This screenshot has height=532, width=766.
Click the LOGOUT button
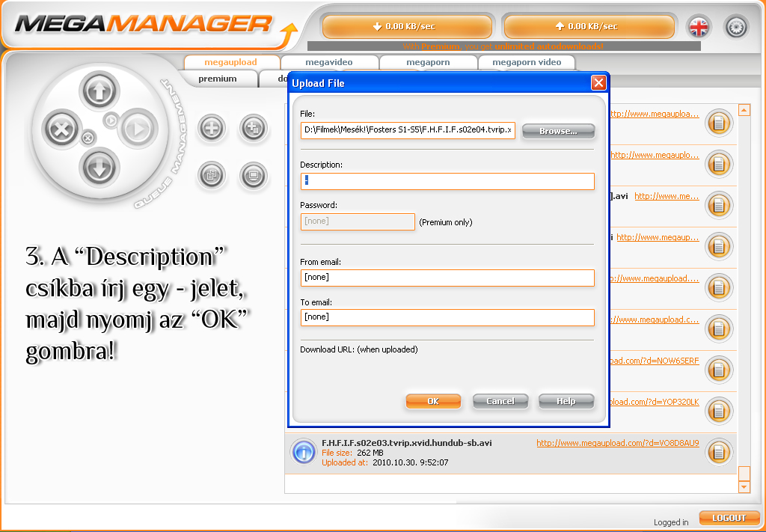pyautogui.click(x=729, y=518)
